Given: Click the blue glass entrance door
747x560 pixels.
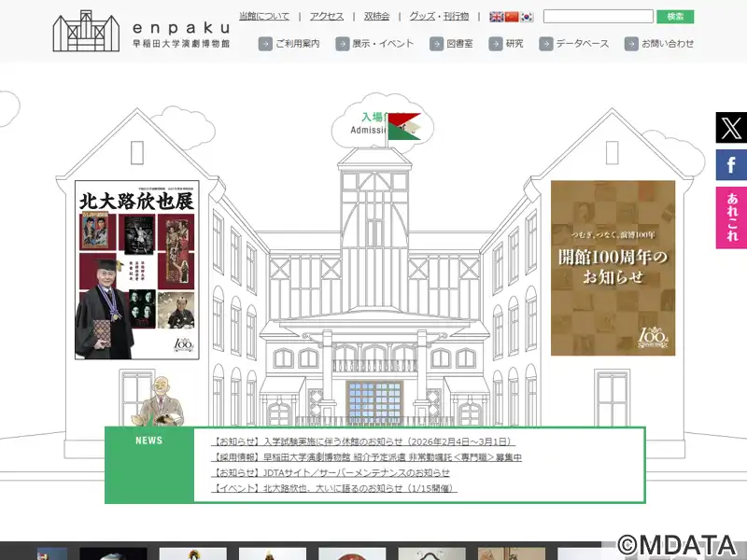Looking at the screenshot, I should coord(375,403).
